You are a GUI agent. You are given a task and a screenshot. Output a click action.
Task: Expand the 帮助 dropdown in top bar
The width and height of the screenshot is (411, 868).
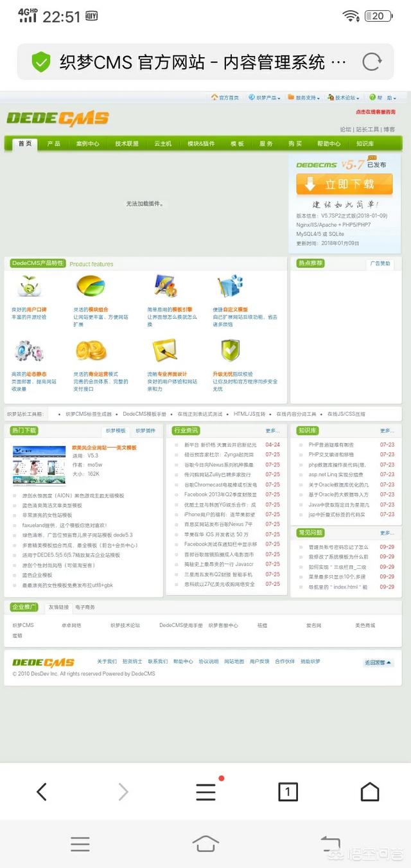click(x=383, y=98)
